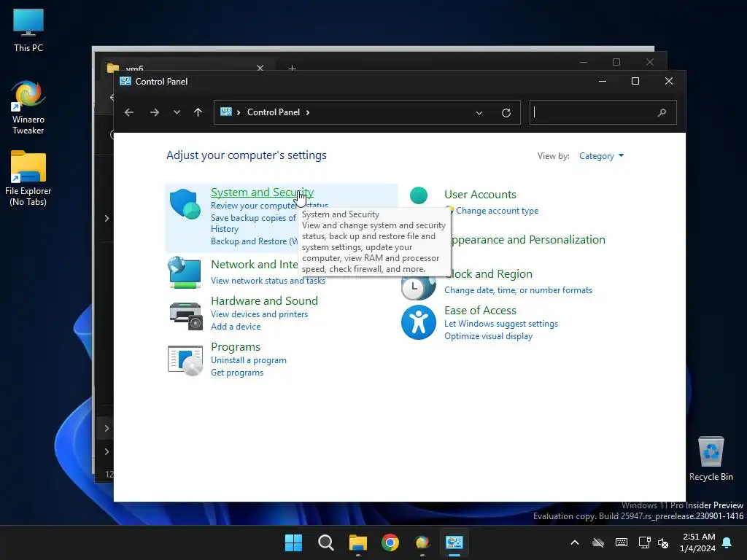Open Programs category heading
This screenshot has height=560, width=747.
tap(236, 347)
